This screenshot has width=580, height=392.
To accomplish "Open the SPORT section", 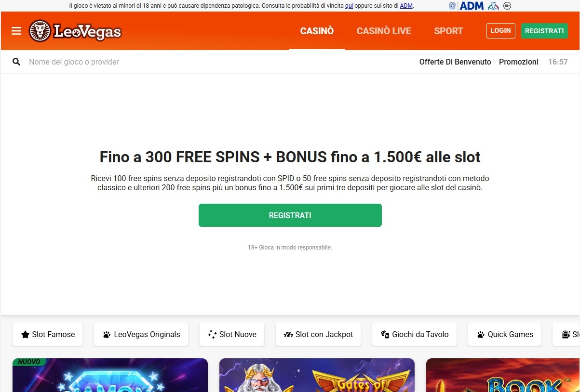I will click(x=448, y=31).
